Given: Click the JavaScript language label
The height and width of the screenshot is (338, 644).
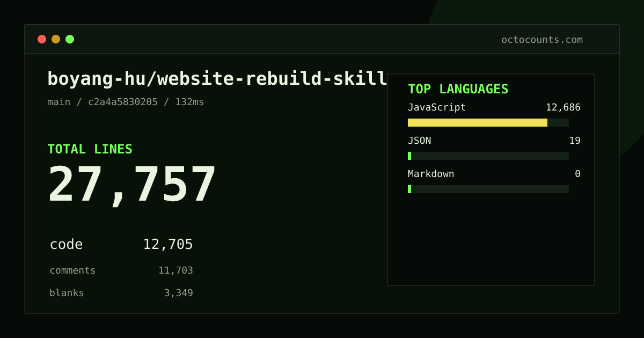Looking at the screenshot, I should [x=437, y=107].
